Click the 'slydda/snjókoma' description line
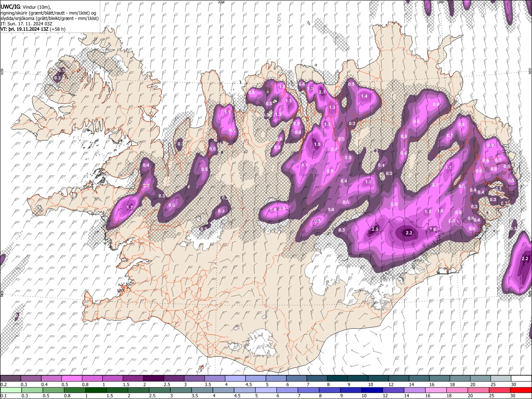Image resolution: width=532 pixels, height=399 pixels. tap(49, 18)
